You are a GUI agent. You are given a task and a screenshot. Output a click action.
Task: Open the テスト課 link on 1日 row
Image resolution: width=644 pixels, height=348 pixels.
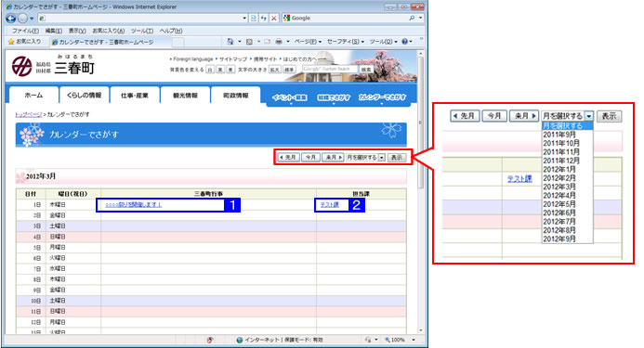[330, 204]
